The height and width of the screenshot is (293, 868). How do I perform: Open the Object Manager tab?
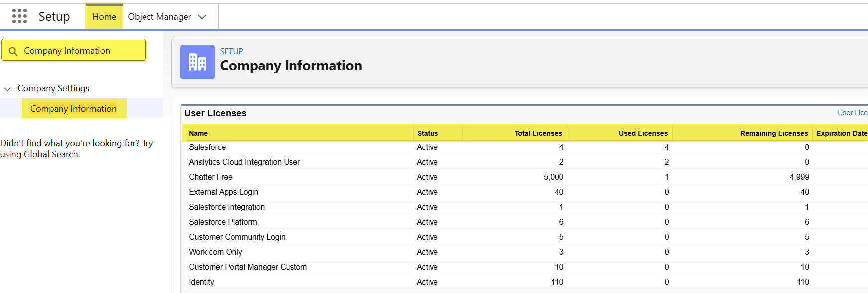[x=159, y=17]
